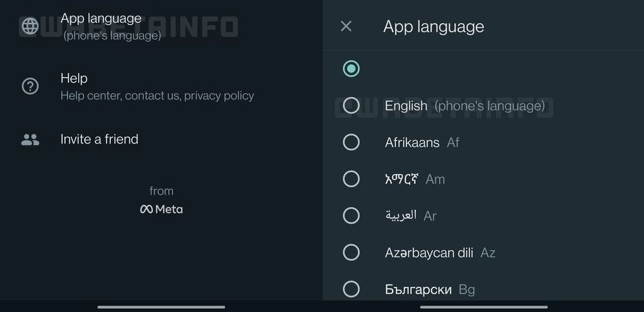Tap the left navigation gesture bar
This screenshot has width=644, height=312.
tap(161, 307)
